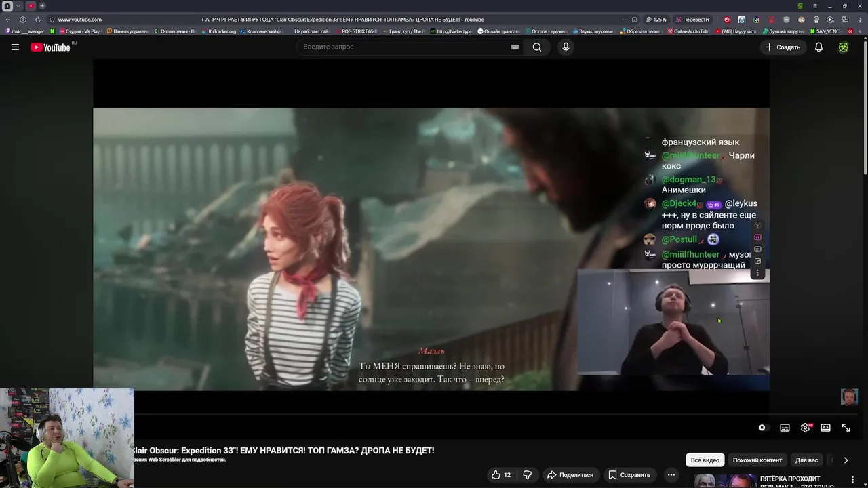Image resolution: width=868 pixels, height=488 pixels.
Task: Click the www.youtube.com address bar
Action: 80,20
